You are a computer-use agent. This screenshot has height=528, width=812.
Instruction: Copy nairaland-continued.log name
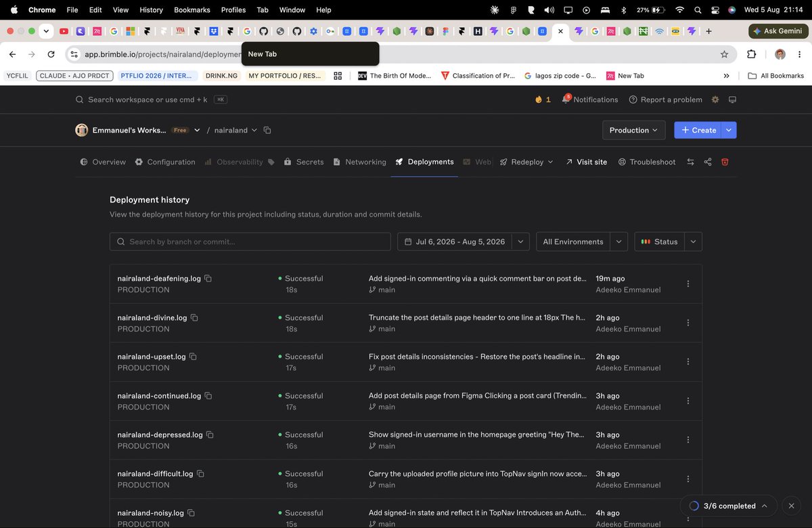[208, 395]
